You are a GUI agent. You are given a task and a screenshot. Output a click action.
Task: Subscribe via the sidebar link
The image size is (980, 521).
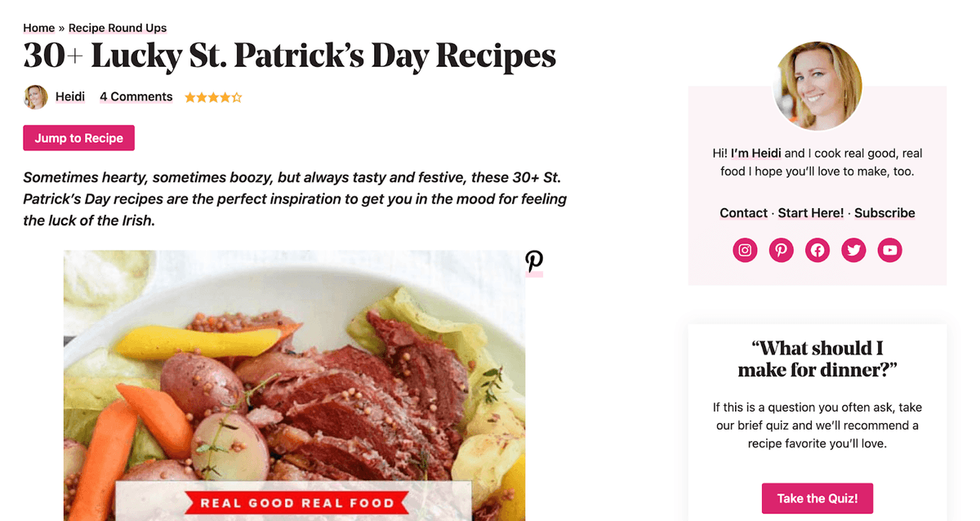point(884,212)
